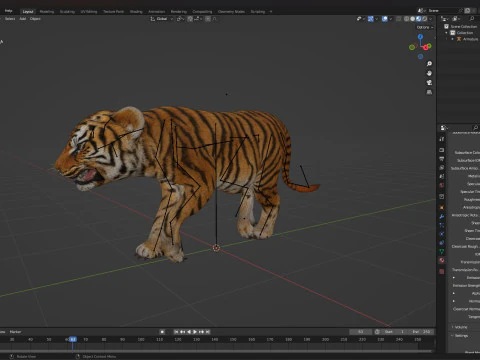Viewport: 480px width, 360px height.
Task: Open proportional editing falloff menu
Action: tap(214, 19)
